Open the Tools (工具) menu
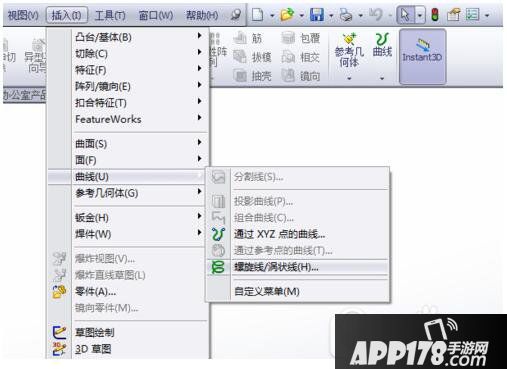 (x=110, y=15)
